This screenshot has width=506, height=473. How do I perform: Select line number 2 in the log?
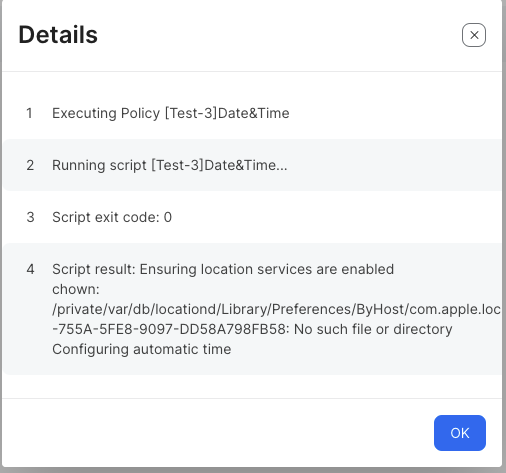click(30, 165)
